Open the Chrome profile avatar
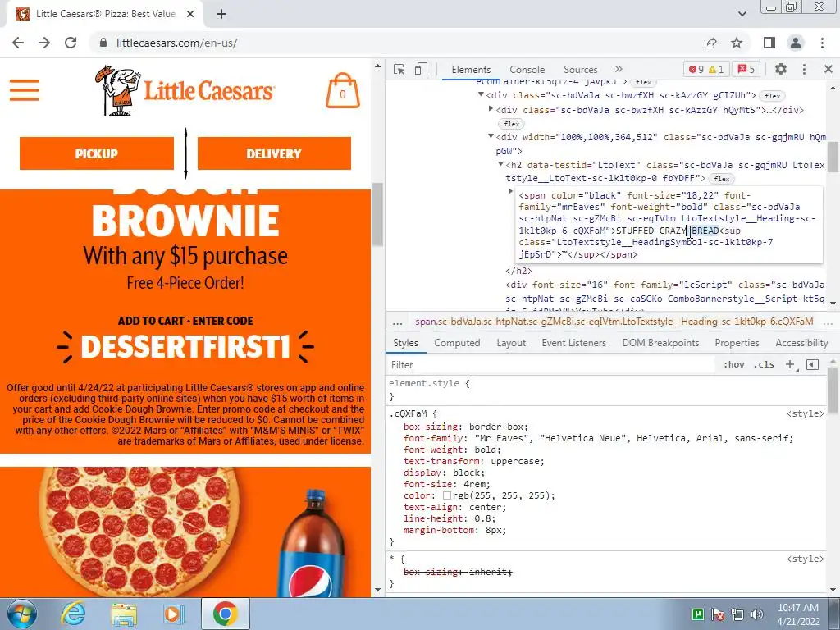Image resolution: width=840 pixels, height=630 pixels. (x=796, y=43)
